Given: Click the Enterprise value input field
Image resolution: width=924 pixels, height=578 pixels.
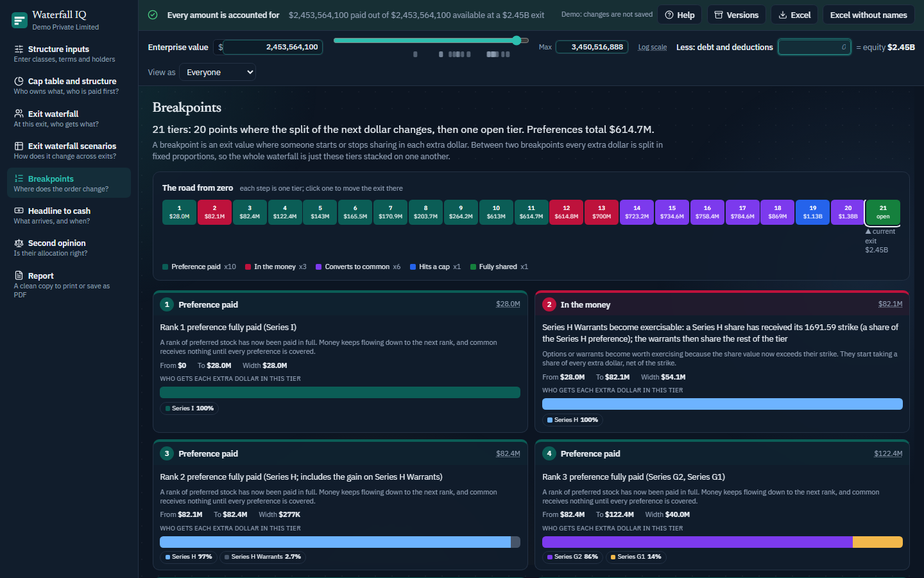Looking at the screenshot, I should tap(273, 47).
